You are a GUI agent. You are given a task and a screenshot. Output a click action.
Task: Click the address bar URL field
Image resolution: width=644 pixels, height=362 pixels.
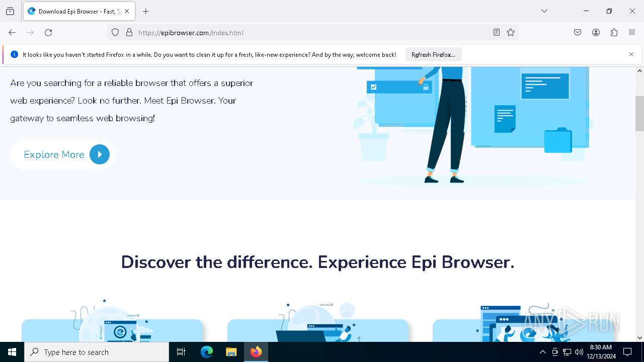(x=312, y=33)
